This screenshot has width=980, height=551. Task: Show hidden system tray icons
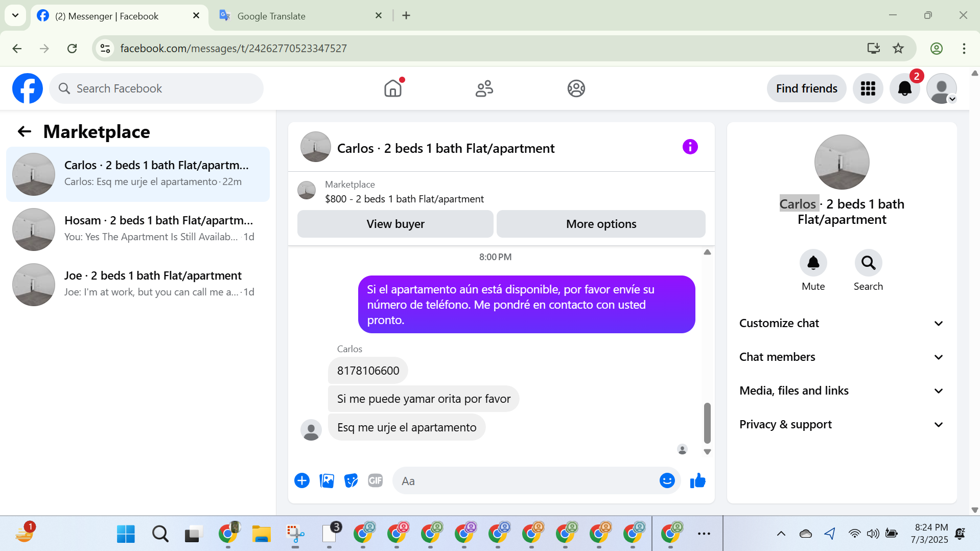[x=781, y=534]
